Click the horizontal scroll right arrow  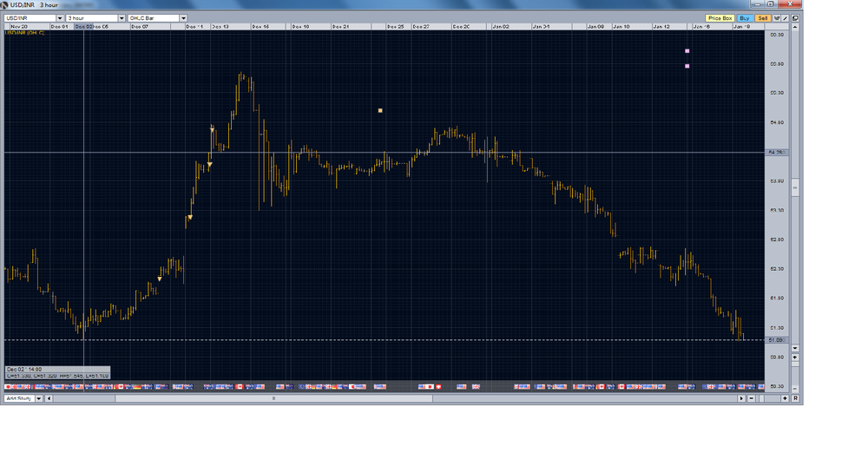click(741, 398)
